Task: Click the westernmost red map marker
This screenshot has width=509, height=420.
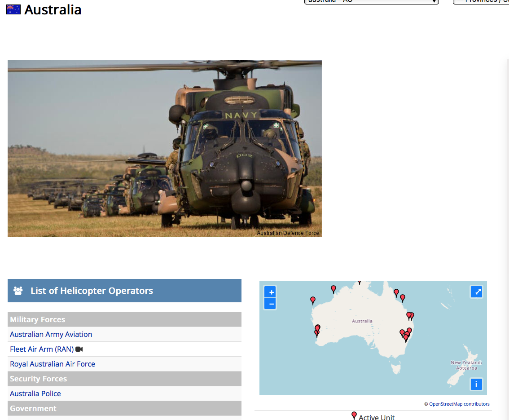Action: click(313, 300)
